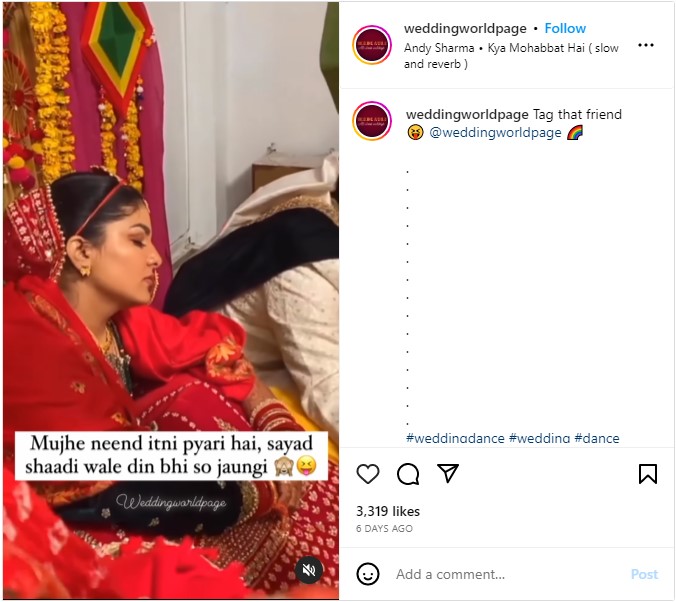Click weddingworldpage profile picture in header
Viewport: 676px width, 602px height.
(x=372, y=45)
